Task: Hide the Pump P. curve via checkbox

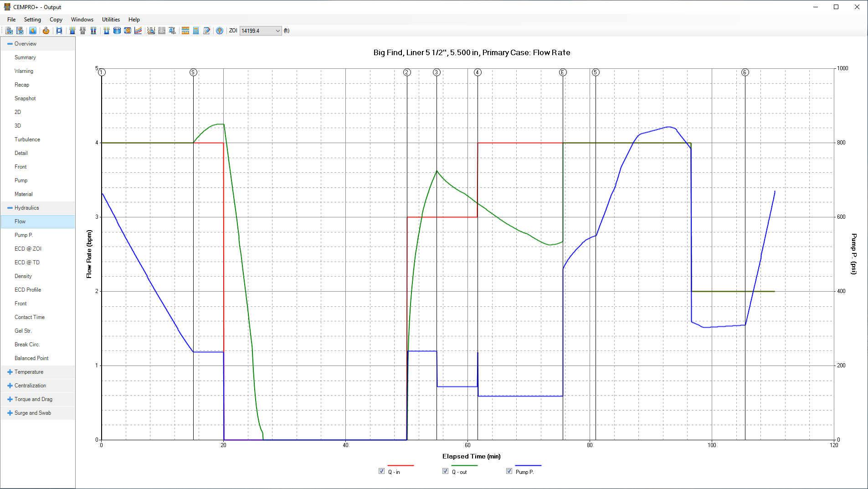Action: coord(509,471)
